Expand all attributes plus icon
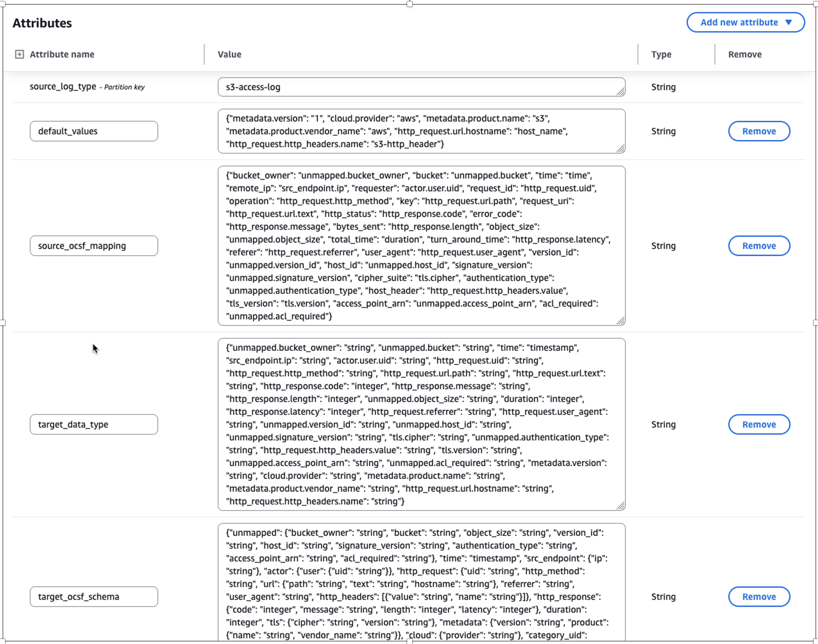 pos(19,54)
